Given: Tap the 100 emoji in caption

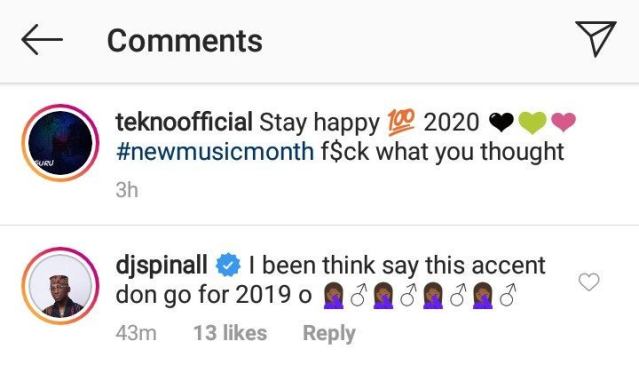Looking at the screenshot, I should point(401,122).
